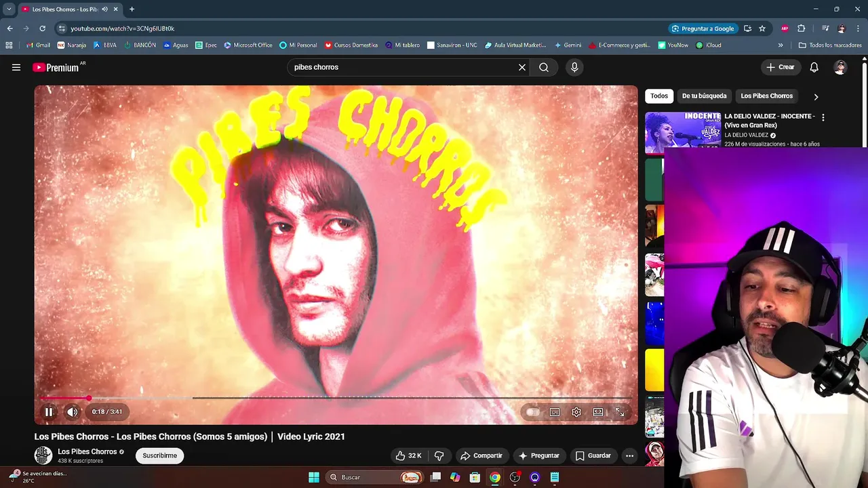
Task: Select Los Pibes Chorros filter chip
Action: point(766,96)
